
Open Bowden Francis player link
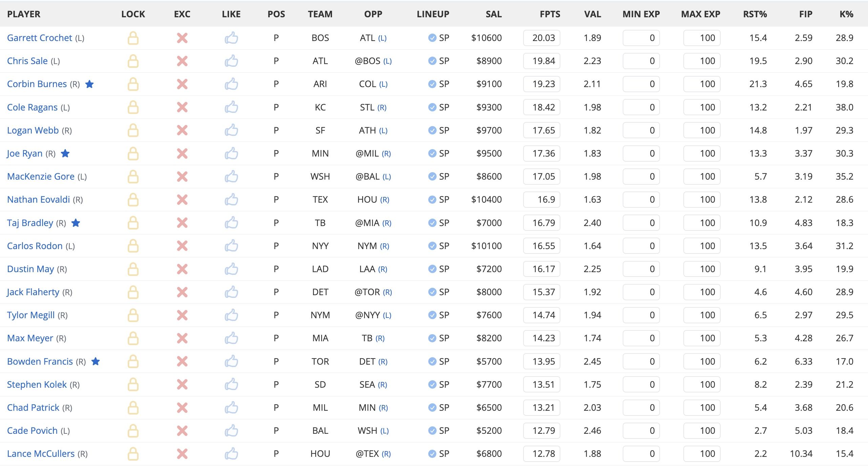40,361
